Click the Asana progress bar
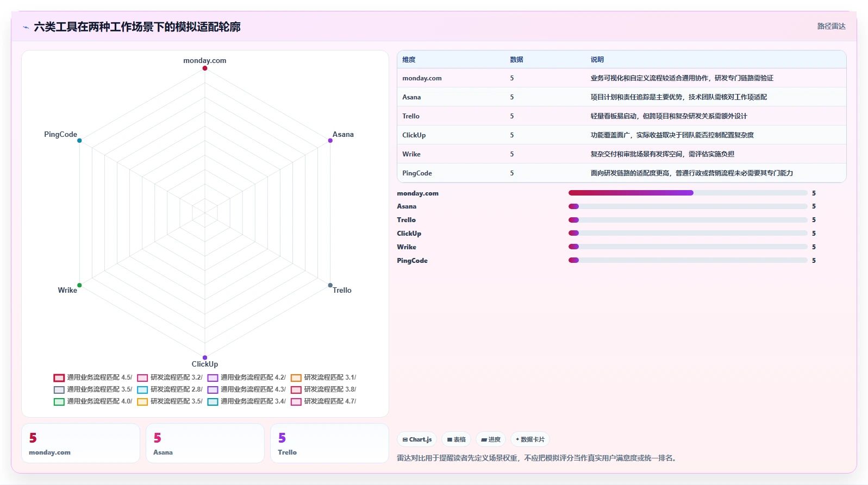Viewport: 868px width, 485px height. click(x=688, y=206)
